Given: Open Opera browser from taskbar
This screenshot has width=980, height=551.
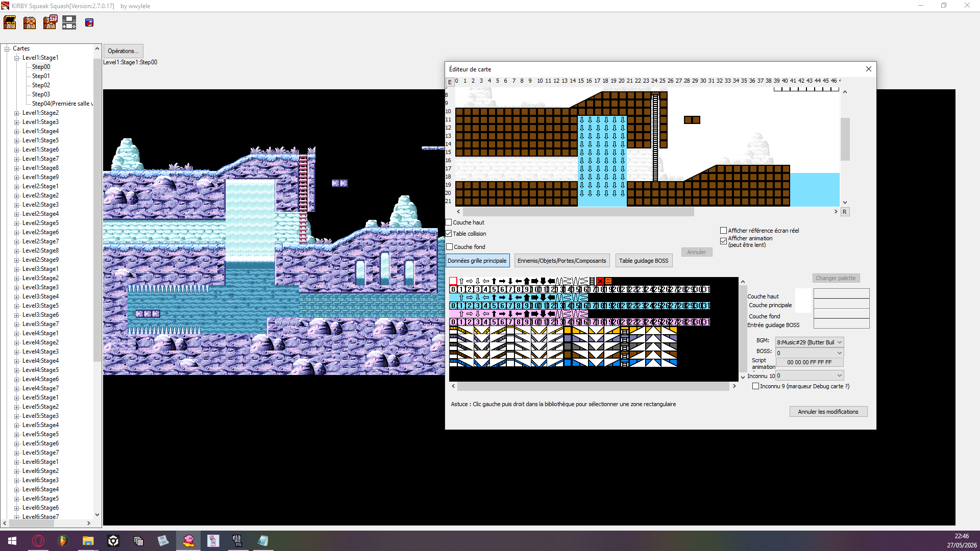Looking at the screenshot, I should [38, 541].
